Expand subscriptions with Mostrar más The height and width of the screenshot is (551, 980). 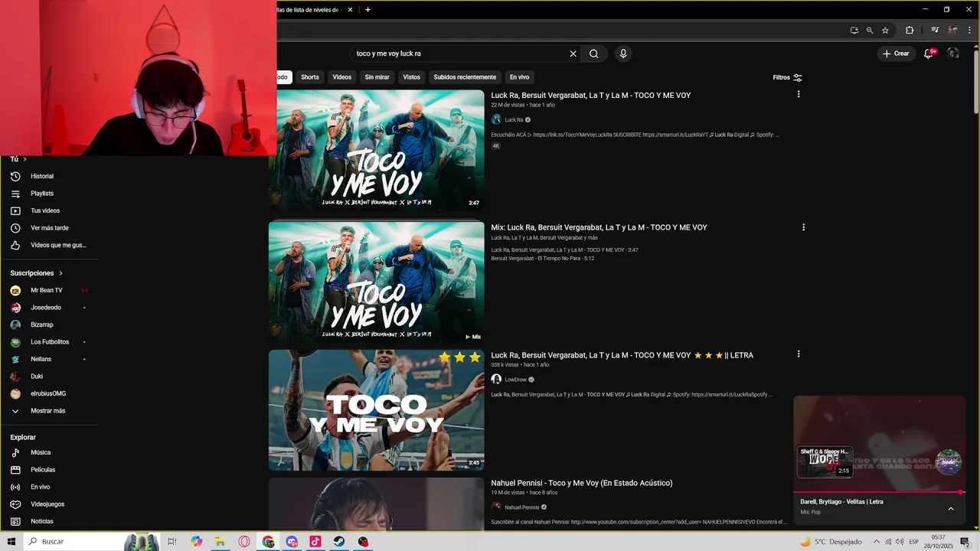[x=49, y=411]
